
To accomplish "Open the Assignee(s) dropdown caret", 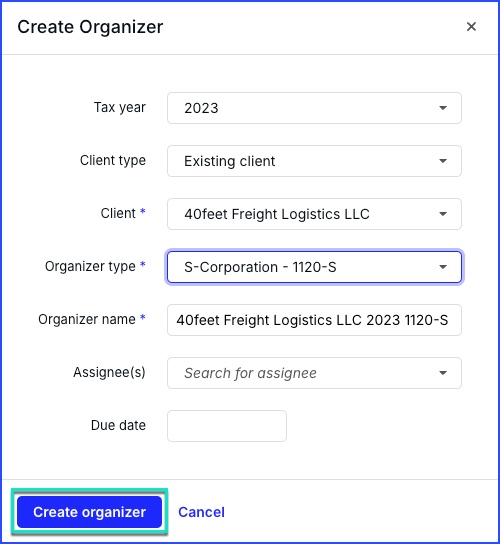I will coord(443,373).
